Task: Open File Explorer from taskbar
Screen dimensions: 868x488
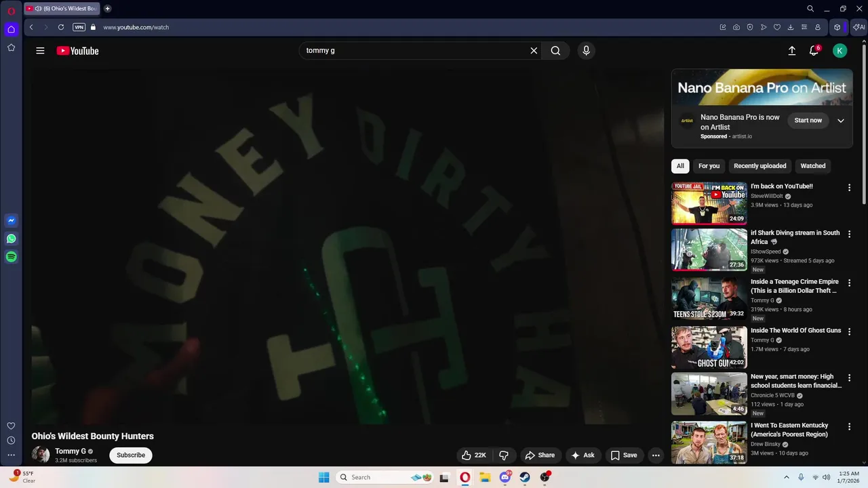Action: (x=486, y=477)
